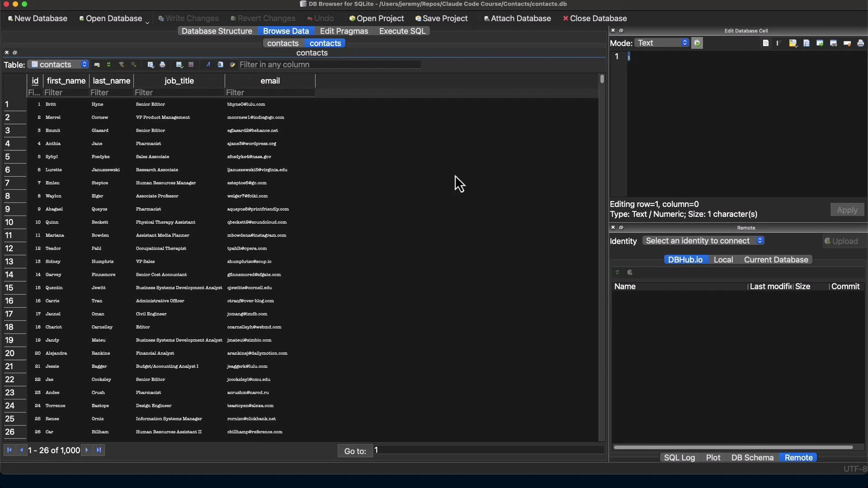Click the database icon next to Remote refresh
The image size is (868, 488).
[x=630, y=272]
